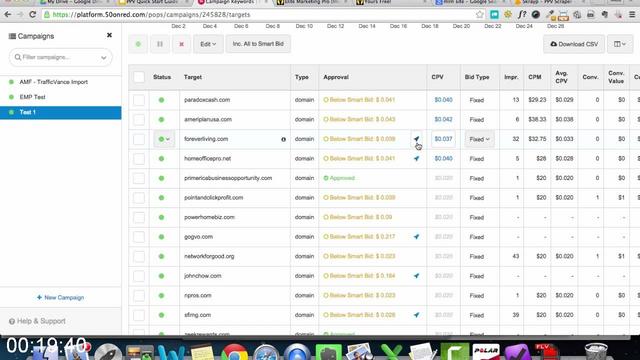
Task: Click smart bid arrow icon for gogvo.com
Action: (416, 237)
